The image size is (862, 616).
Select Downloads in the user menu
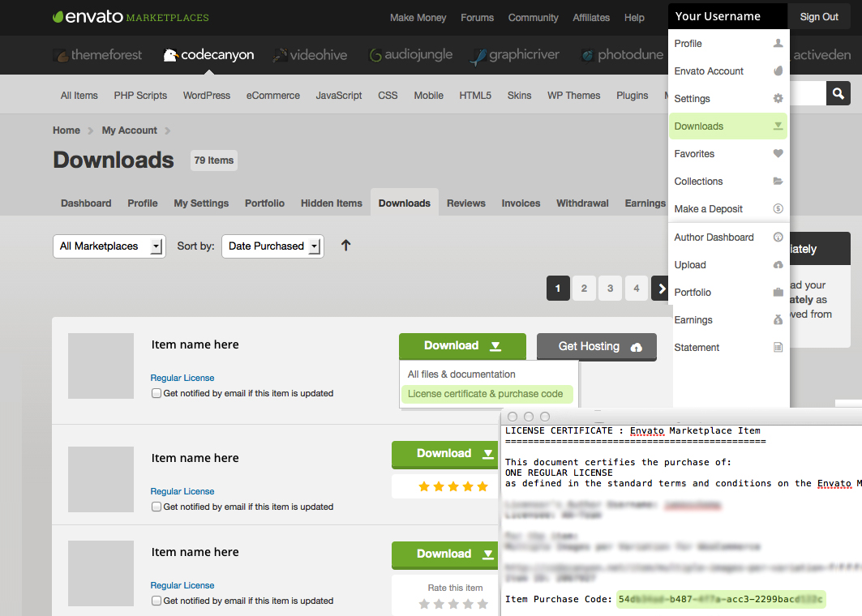click(728, 126)
